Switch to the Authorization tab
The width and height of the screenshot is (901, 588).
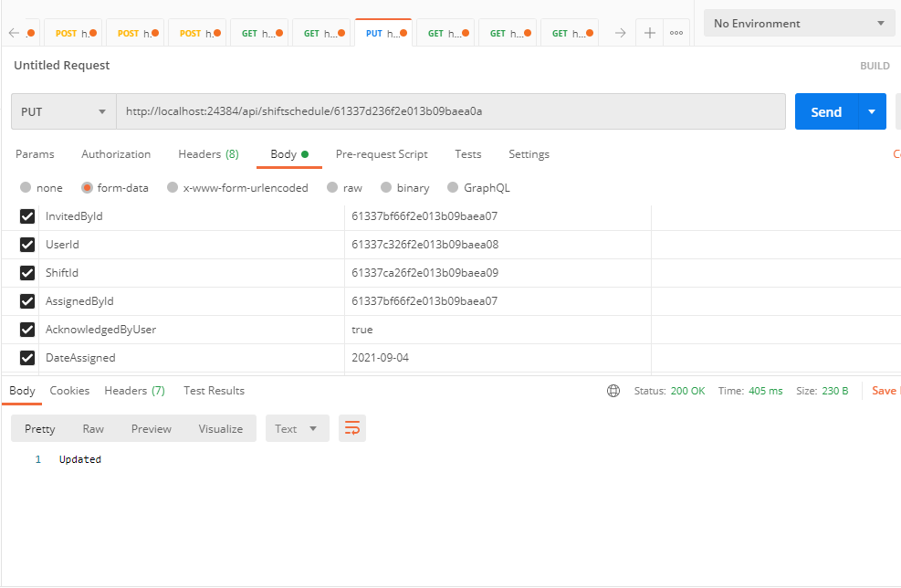(x=116, y=154)
